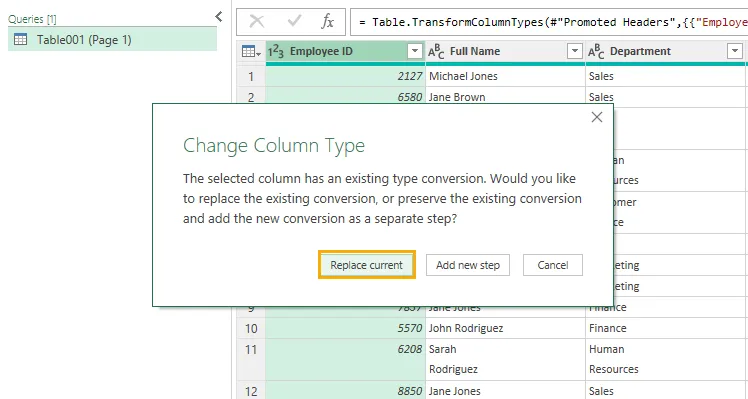Image resolution: width=748 pixels, height=399 pixels.
Task: Click the Employee ID cell 5570
Action: click(345, 328)
